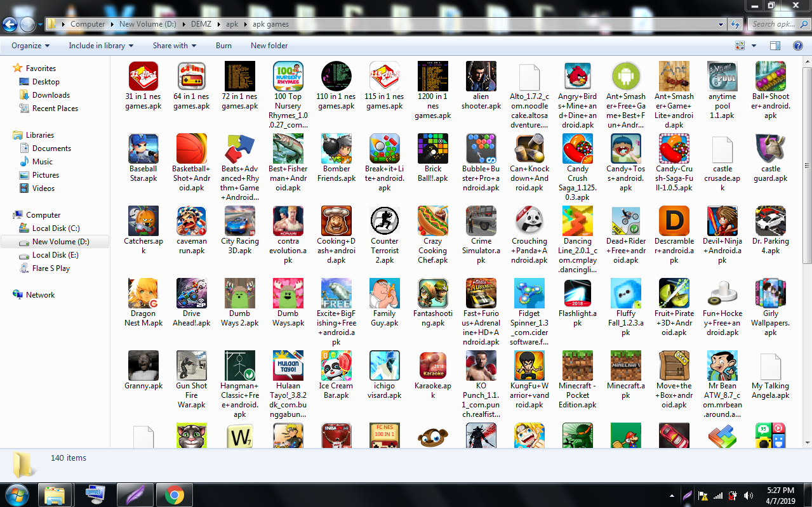Select the Crazy Cooking Chef.apk icon

click(432, 221)
